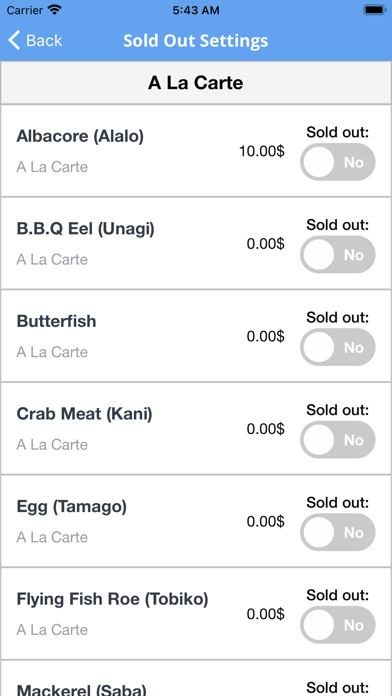Click the Sold Out Settings title

click(x=196, y=41)
